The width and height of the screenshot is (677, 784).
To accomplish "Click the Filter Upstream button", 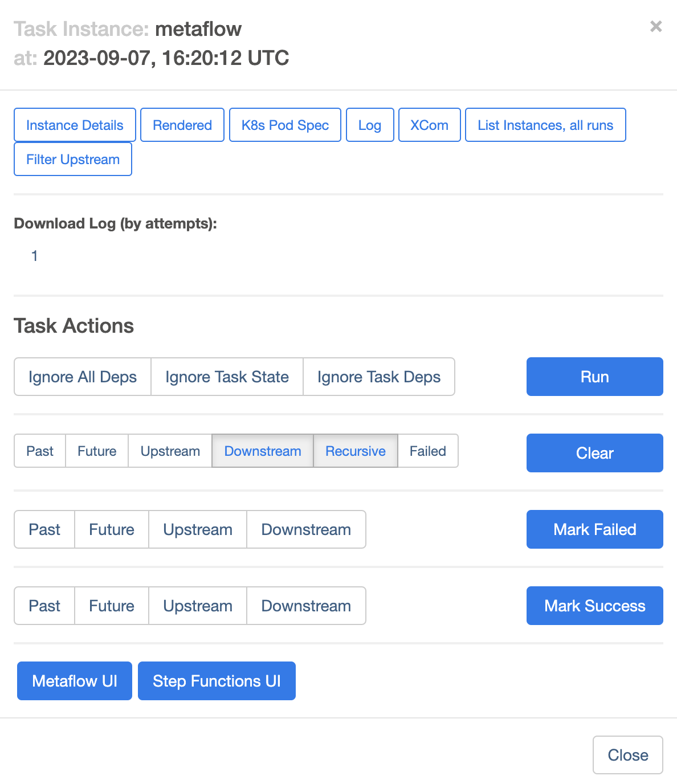I will (73, 159).
